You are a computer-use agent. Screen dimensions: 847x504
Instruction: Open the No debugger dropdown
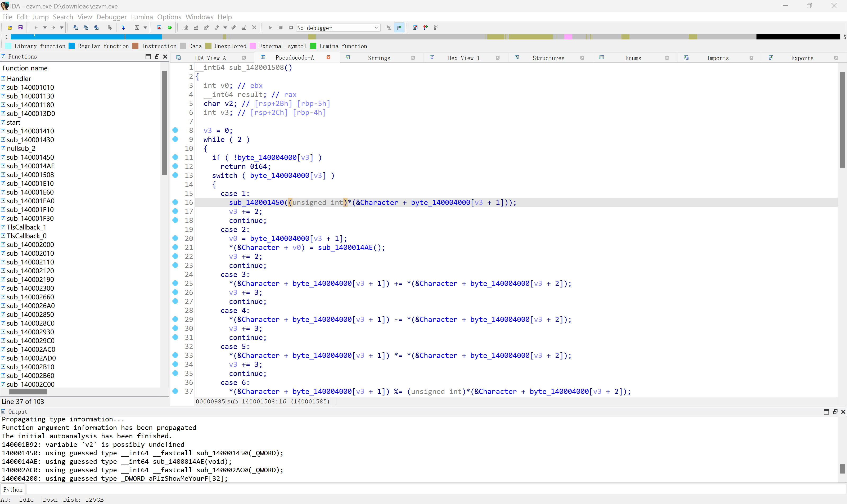click(x=338, y=28)
